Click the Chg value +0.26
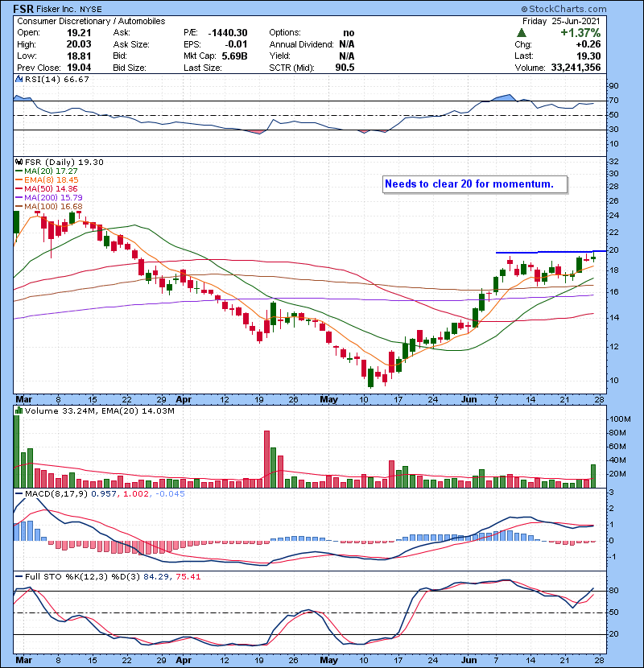 pos(588,44)
